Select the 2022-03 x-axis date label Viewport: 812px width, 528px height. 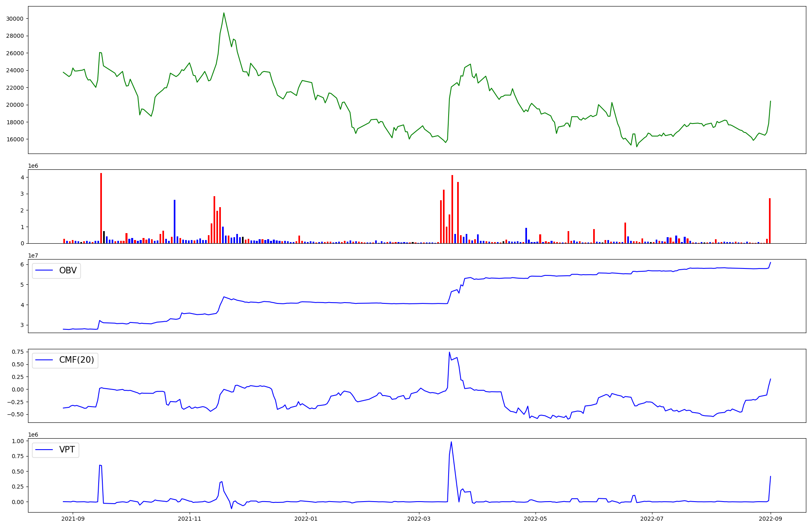tap(419, 518)
